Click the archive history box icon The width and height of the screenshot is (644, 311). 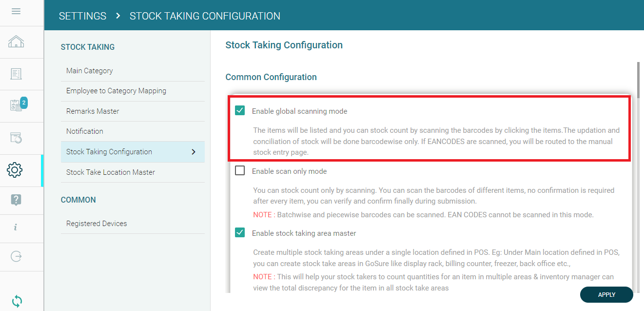coord(16,138)
